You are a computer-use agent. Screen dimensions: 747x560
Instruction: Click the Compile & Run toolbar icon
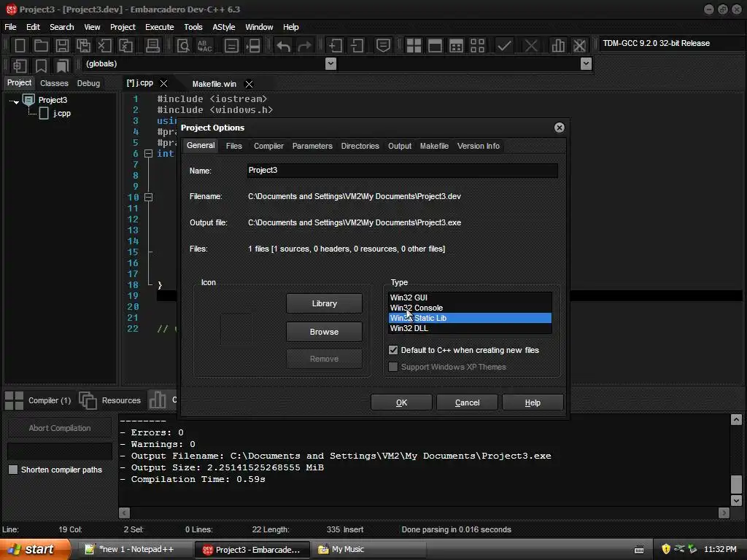456,46
